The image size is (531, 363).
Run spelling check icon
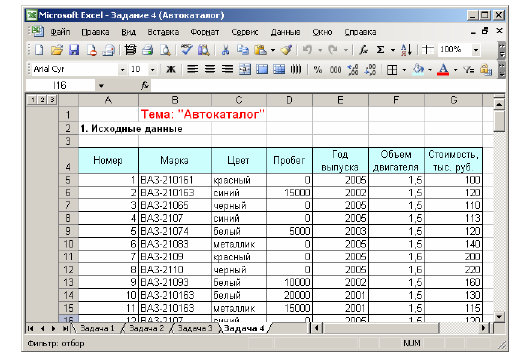[187, 50]
